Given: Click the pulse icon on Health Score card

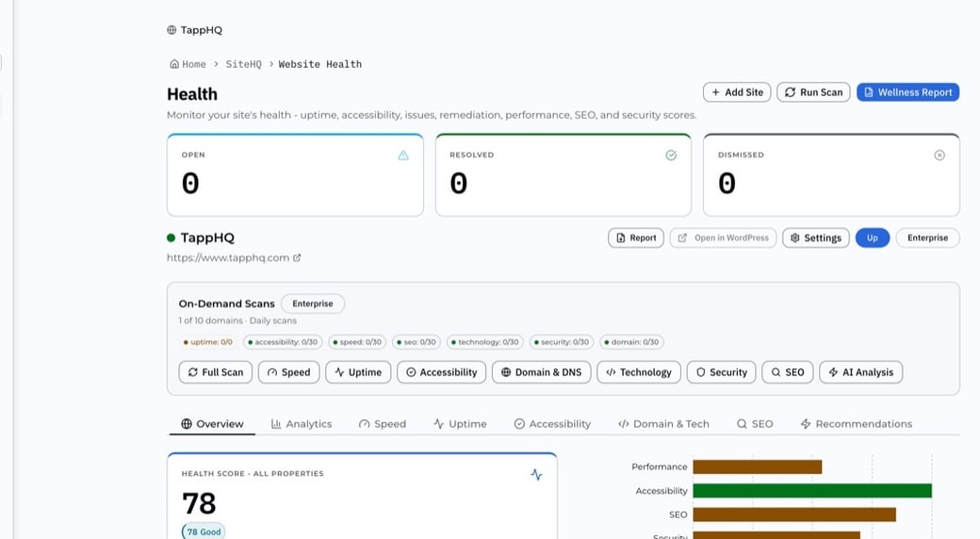Looking at the screenshot, I should pyautogui.click(x=536, y=475).
